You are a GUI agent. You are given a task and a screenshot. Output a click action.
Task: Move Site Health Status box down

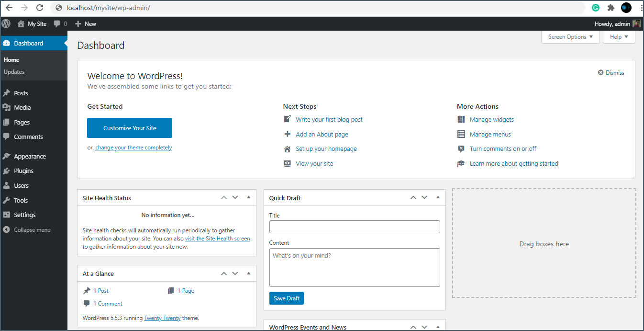click(235, 197)
